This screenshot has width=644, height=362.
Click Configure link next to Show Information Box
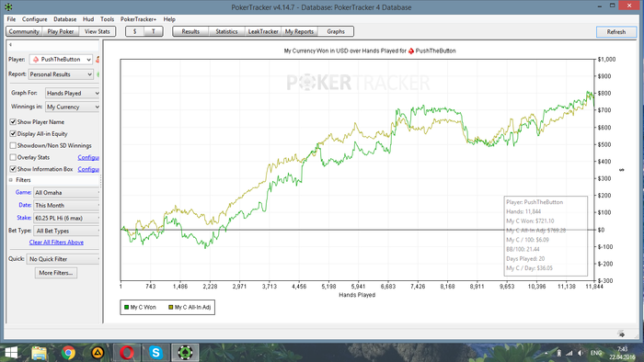[x=88, y=169]
